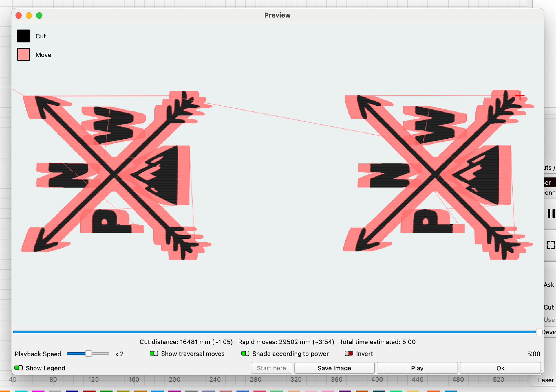Confirm the preview with Ok
The width and height of the screenshot is (556, 392).
tap(500, 368)
